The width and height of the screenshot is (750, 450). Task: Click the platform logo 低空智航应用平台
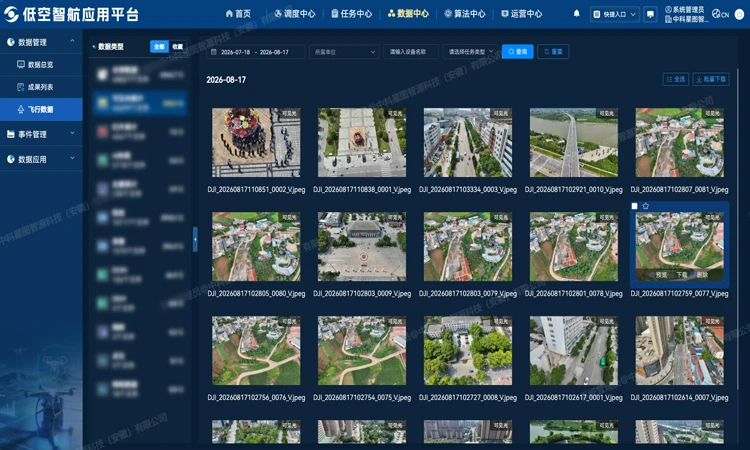click(71, 14)
